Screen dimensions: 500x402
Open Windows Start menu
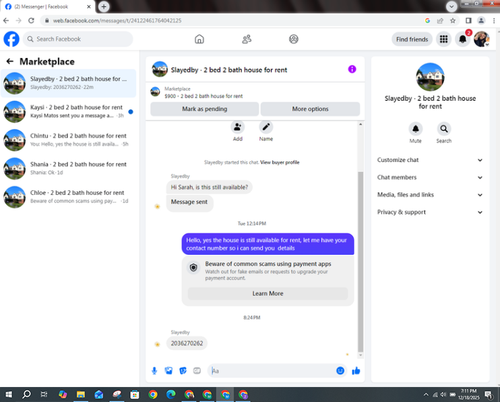(8, 395)
